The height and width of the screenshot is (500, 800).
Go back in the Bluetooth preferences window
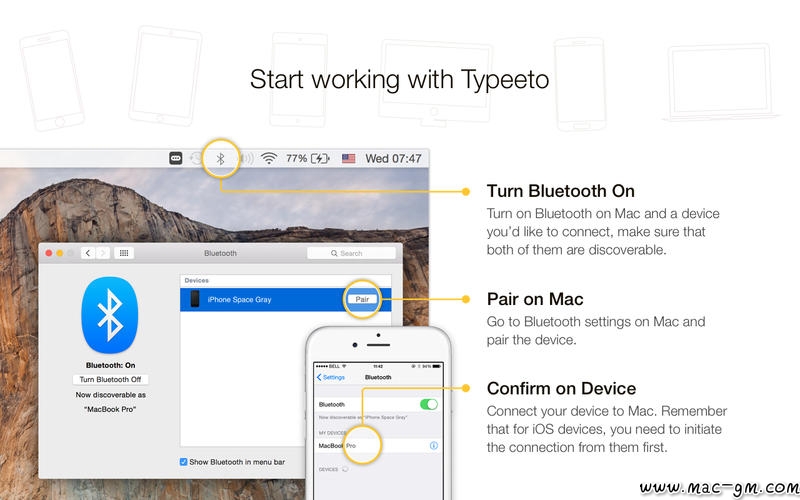coord(88,253)
